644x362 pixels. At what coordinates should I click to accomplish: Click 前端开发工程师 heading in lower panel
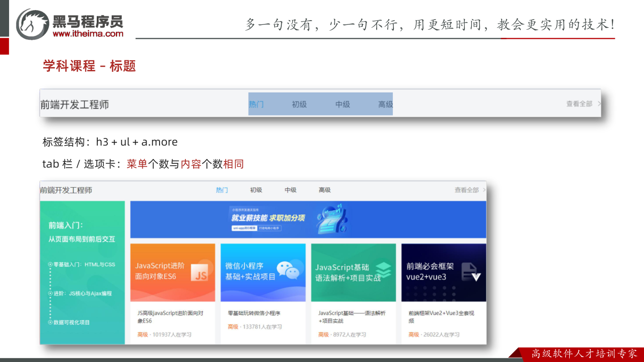click(x=66, y=190)
